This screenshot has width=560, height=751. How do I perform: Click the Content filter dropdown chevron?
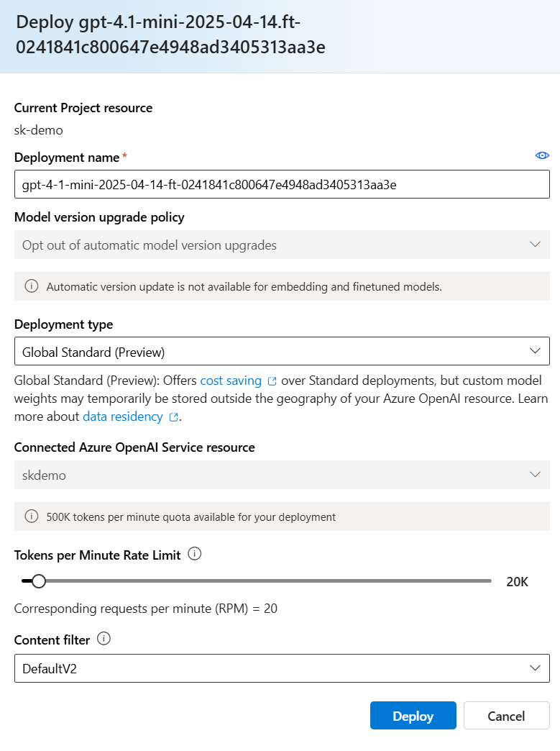click(x=535, y=668)
